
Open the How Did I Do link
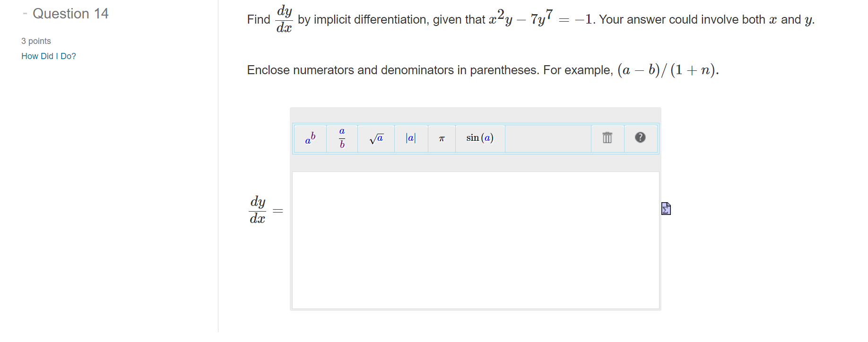(x=48, y=56)
